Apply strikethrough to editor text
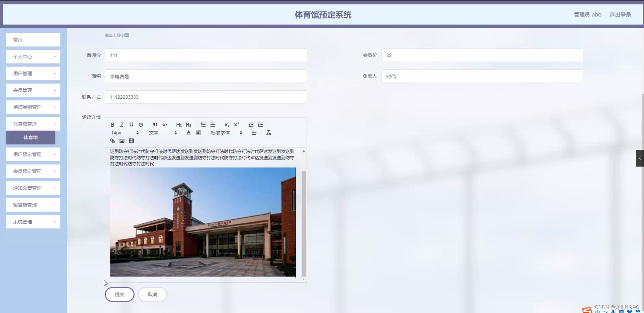Screen dimensions: 644x313 coord(141,125)
